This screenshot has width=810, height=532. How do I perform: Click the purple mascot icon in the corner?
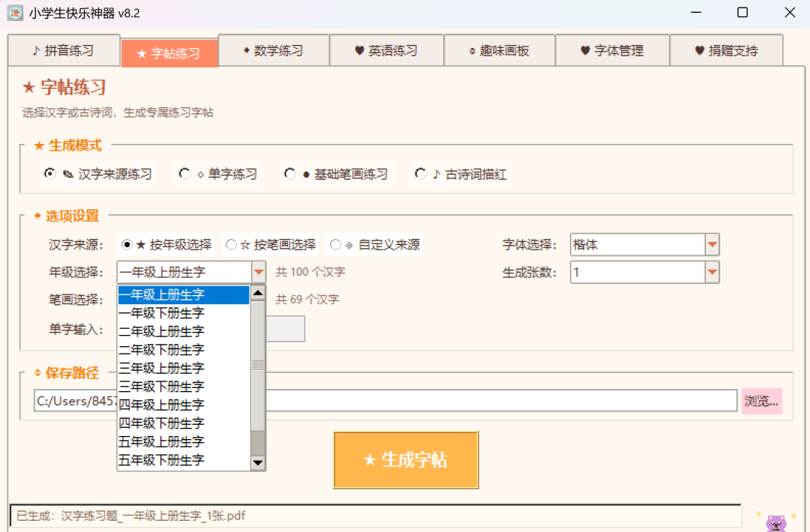(776, 522)
